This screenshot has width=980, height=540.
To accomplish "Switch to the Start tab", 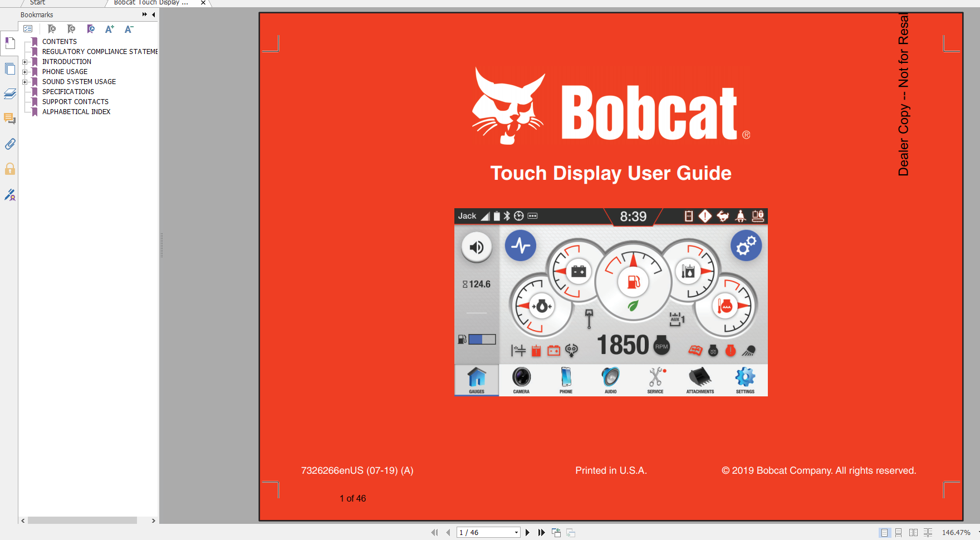I will coord(37,3).
